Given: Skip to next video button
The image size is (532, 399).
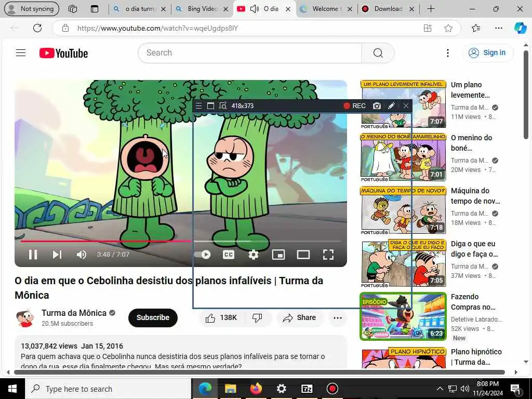Looking at the screenshot, I should coord(57,255).
